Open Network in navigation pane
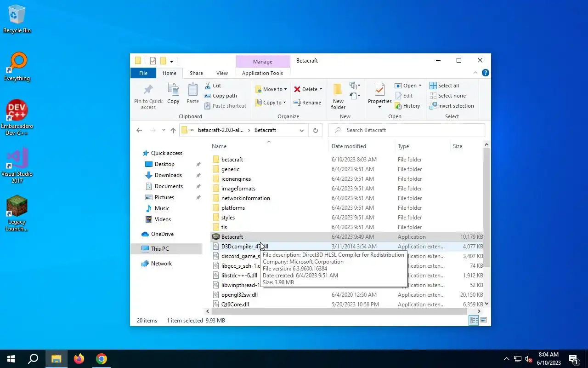 [161, 264]
